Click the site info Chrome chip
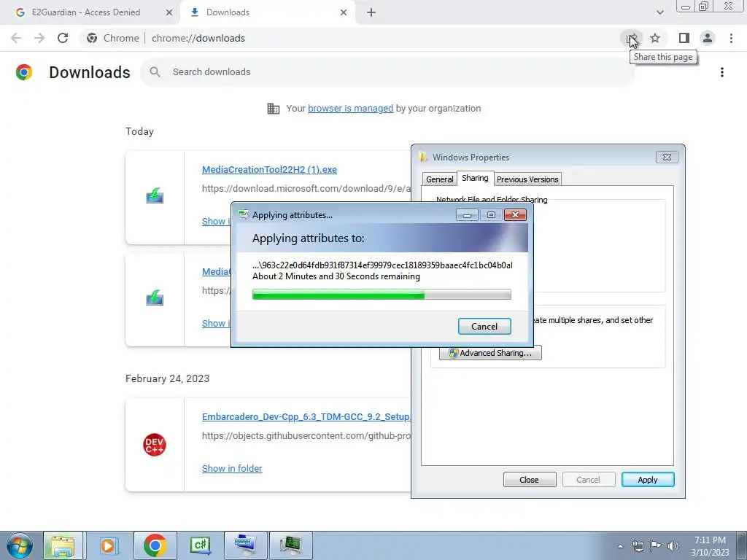 click(x=112, y=38)
